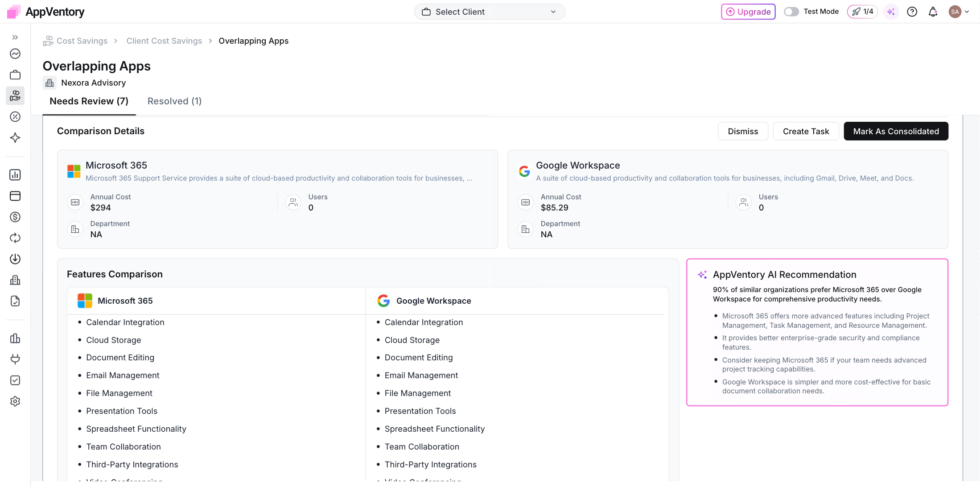Select the $85.29 annual cost value
The height and width of the screenshot is (487, 980).
554,208
